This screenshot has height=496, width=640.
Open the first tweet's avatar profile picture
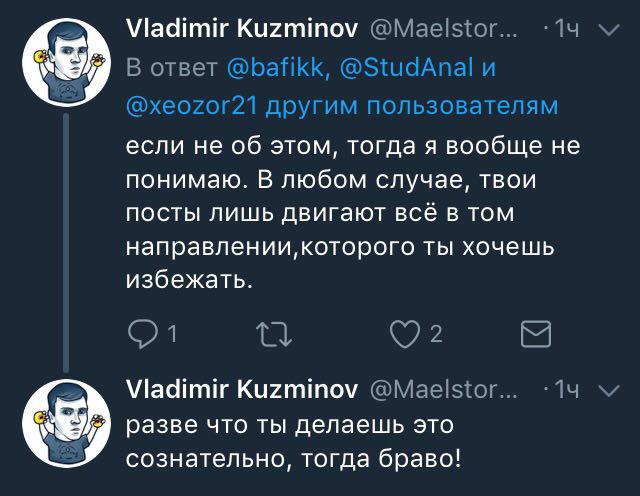click(66, 62)
